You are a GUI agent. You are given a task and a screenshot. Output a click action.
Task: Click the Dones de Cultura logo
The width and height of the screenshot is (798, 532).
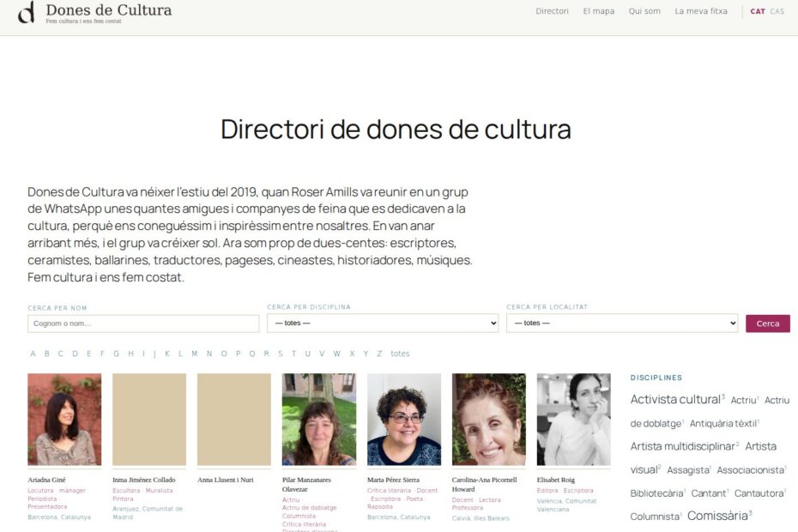tap(94, 12)
